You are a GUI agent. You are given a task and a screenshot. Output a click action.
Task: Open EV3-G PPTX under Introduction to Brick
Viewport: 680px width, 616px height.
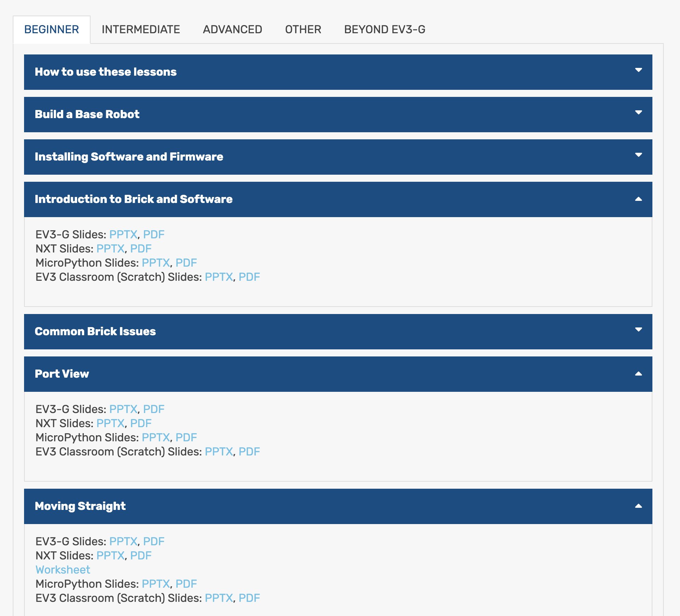123,234
